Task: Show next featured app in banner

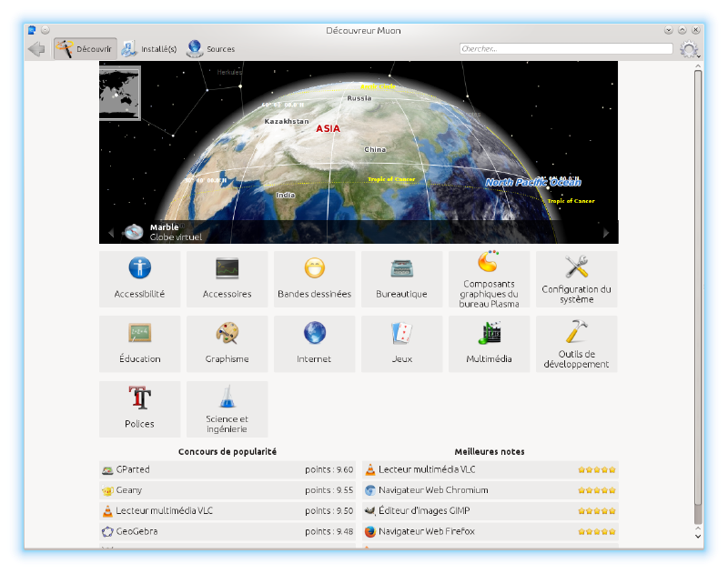Action: tap(606, 233)
